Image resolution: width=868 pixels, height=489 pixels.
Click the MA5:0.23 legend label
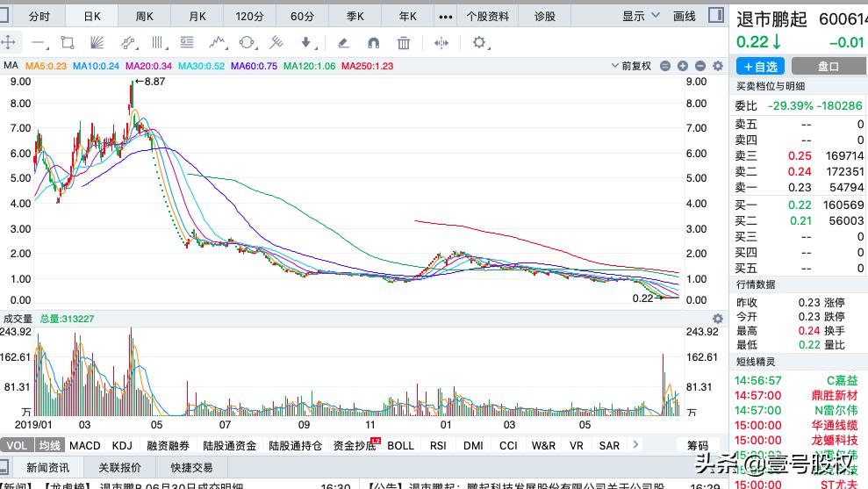tap(46, 66)
